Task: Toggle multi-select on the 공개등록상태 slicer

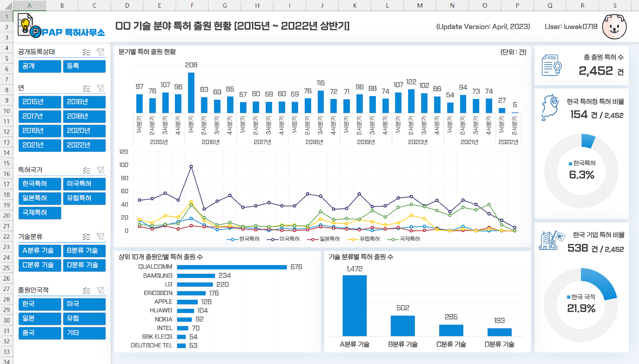Action: click(x=86, y=52)
